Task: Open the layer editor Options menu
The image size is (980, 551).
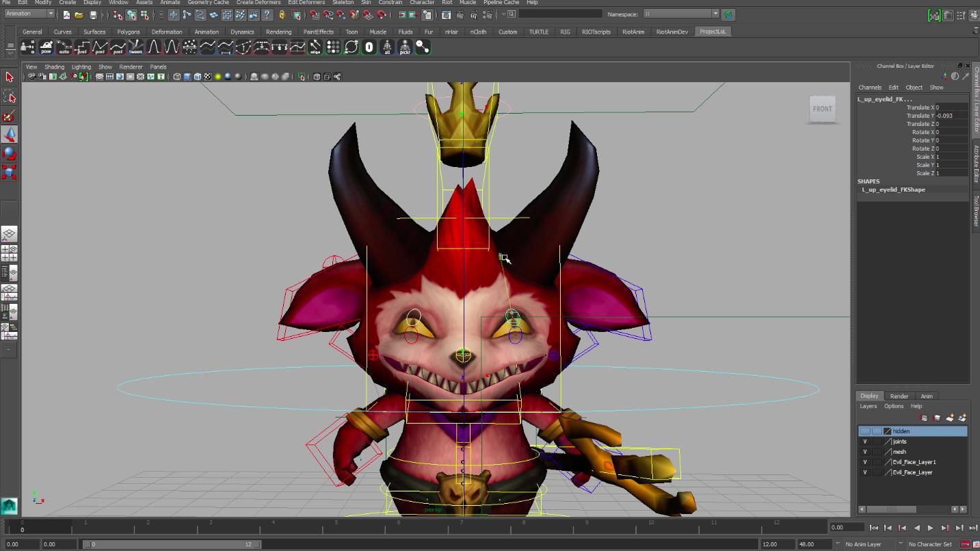Action: tap(894, 407)
